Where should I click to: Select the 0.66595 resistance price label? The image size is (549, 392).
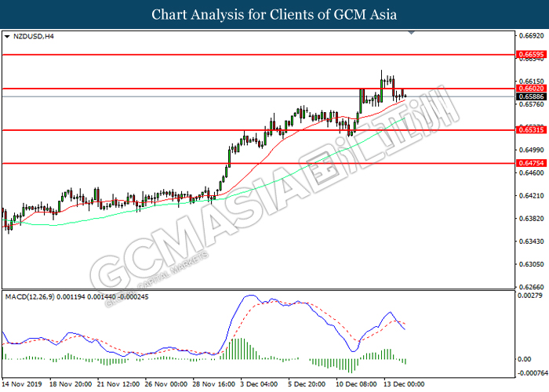tap(531, 54)
